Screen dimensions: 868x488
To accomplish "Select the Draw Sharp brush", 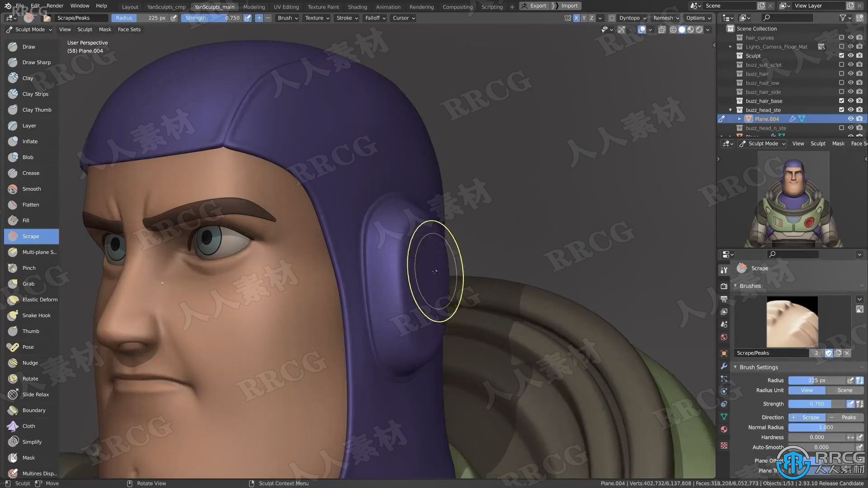I will tap(31, 62).
